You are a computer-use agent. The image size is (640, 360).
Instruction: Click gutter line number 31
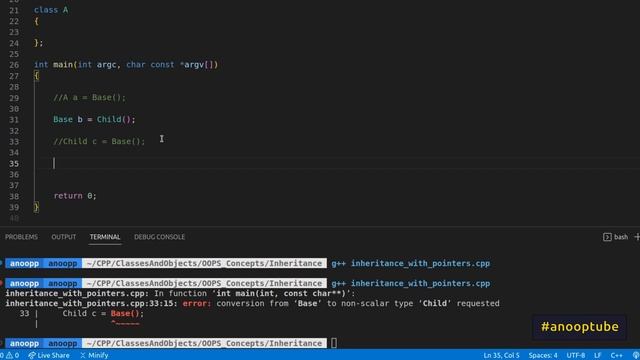[14, 120]
